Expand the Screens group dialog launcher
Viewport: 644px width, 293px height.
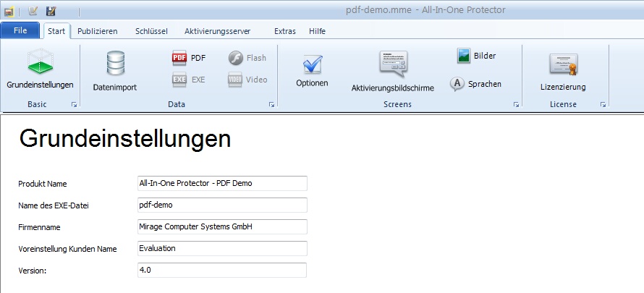(x=516, y=106)
